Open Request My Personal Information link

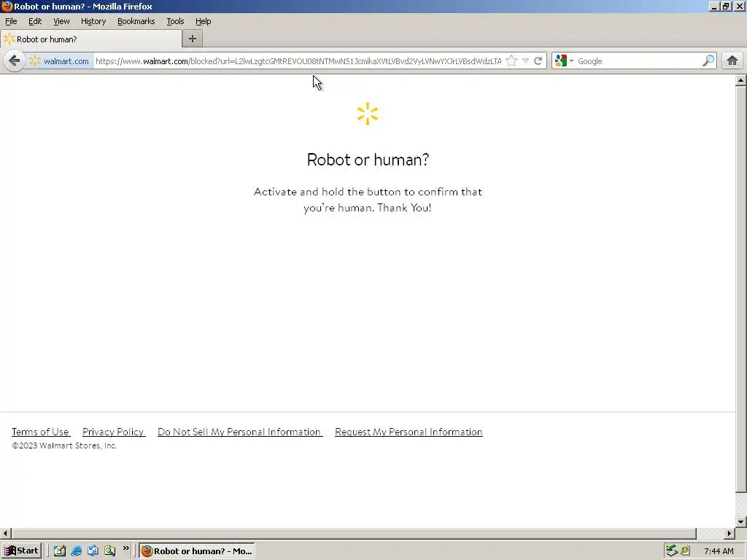coord(409,432)
